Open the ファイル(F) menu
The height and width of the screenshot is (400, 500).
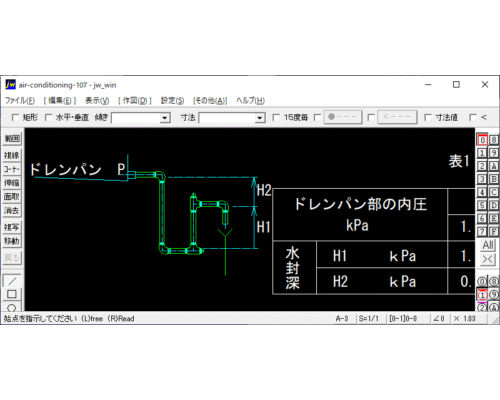point(20,100)
